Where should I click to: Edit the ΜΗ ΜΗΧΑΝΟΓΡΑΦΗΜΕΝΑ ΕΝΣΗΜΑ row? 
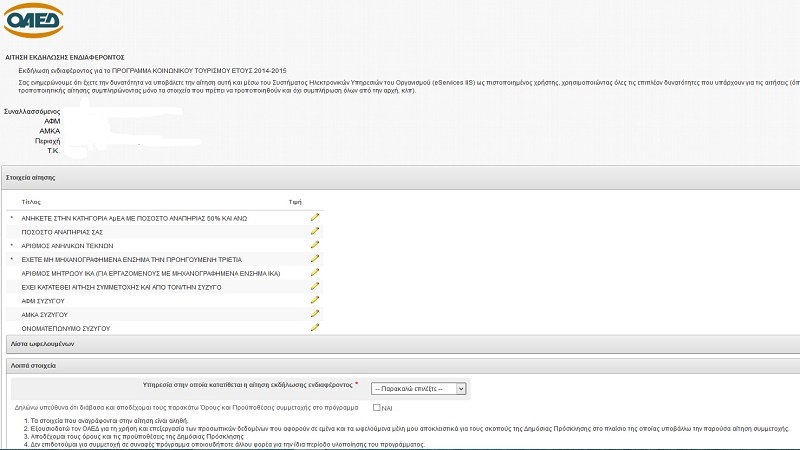[x=315, y=259]
